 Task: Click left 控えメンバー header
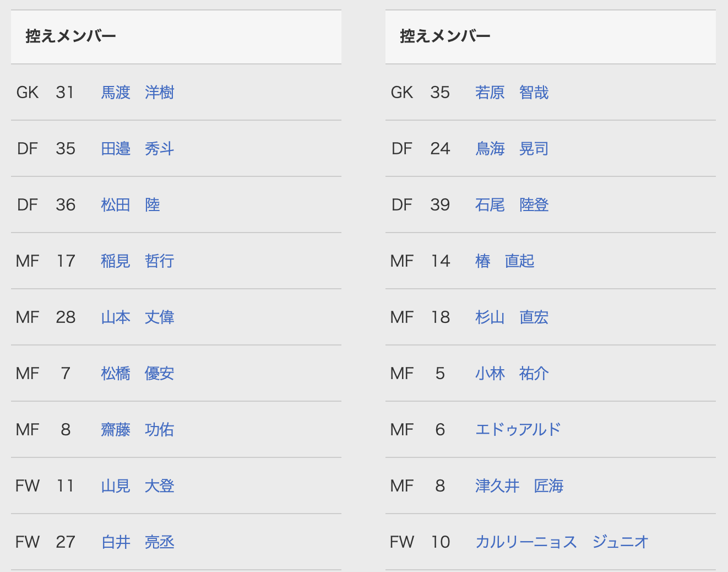coord(70,36)
